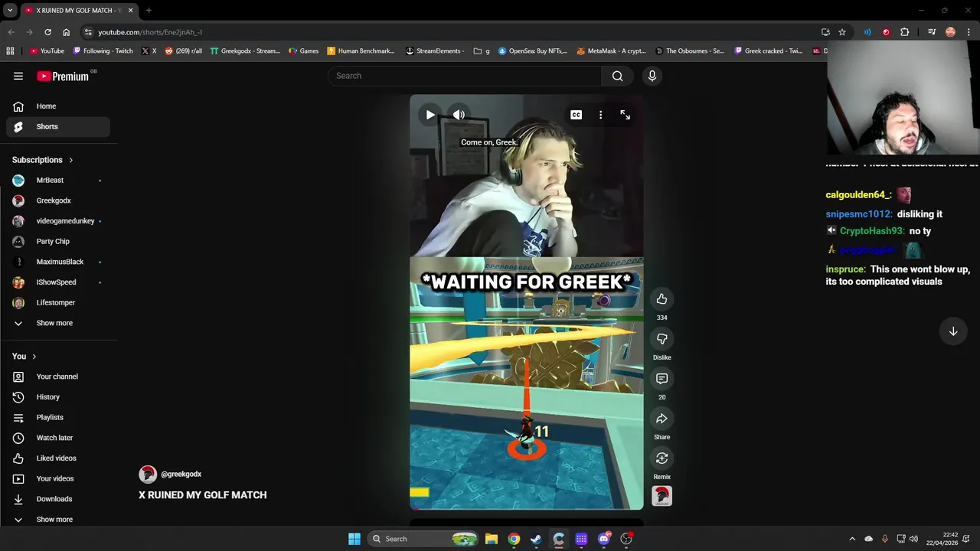The width and height of the screenshot is (980, 551).
Task: Open watch History in sidebar
Action: 58,397
